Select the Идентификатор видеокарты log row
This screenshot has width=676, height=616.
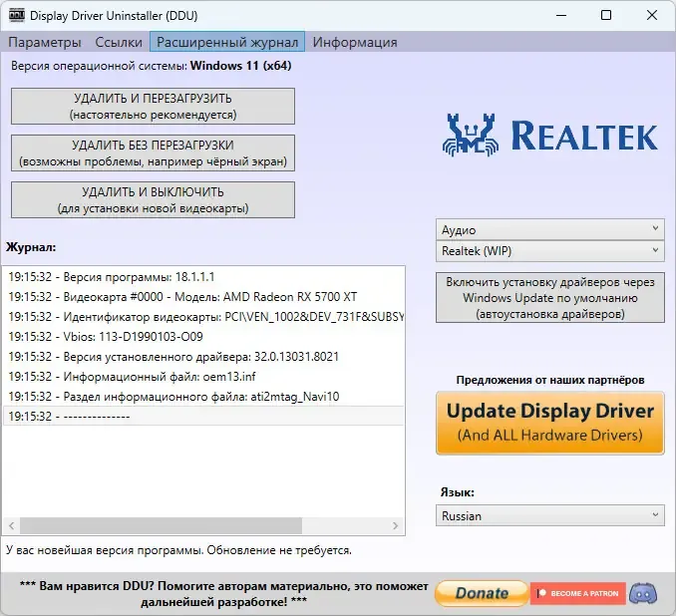tap(203, 317)
